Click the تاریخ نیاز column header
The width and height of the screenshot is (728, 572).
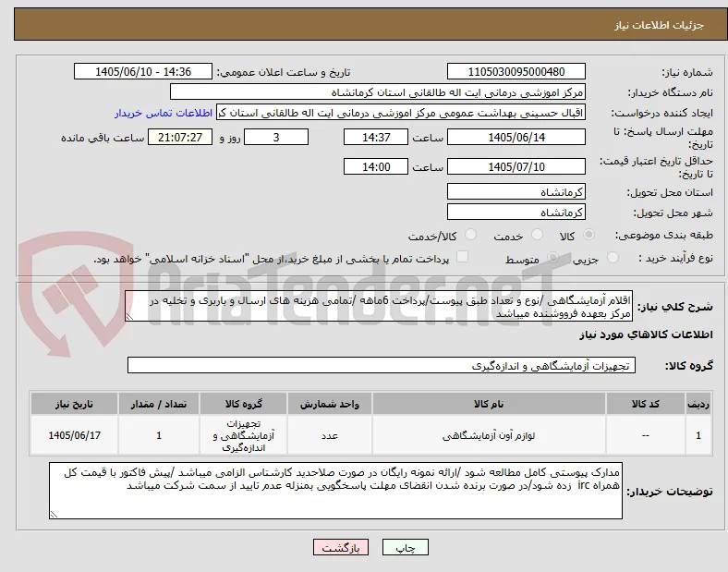74,404
